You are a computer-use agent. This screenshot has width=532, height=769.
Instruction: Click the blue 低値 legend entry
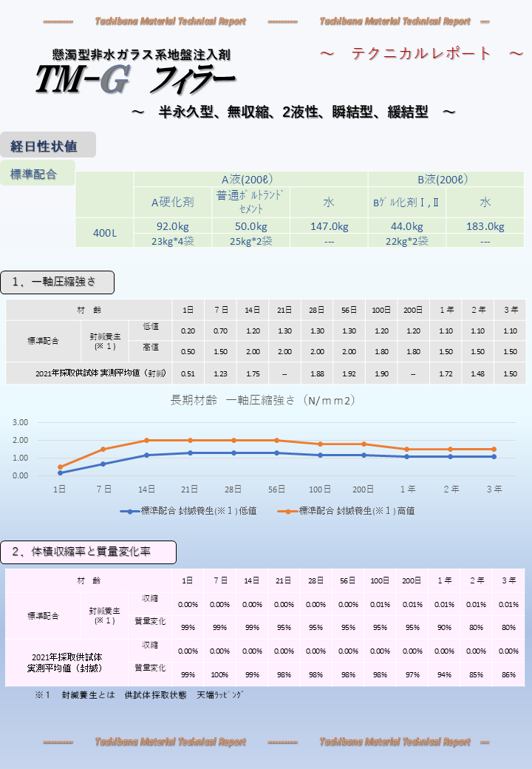189,510
